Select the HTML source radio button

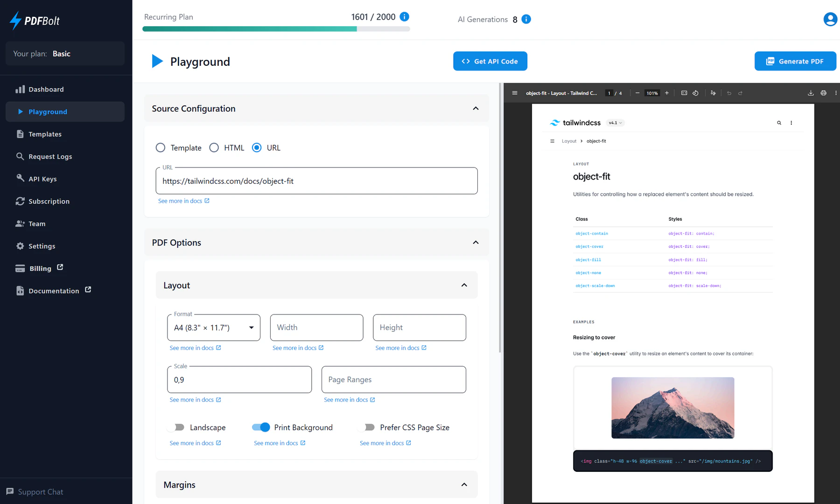click(x=214, y=147)
